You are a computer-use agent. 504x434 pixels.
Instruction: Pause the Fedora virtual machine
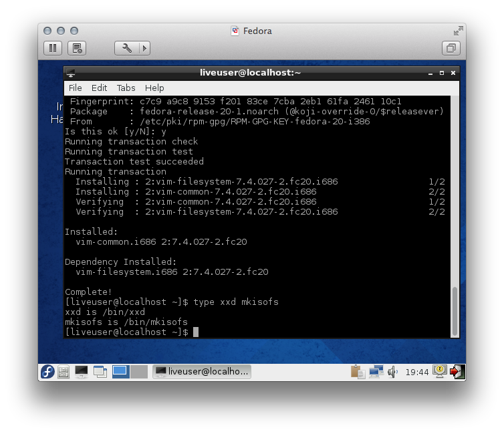click(x=53, y=48)
